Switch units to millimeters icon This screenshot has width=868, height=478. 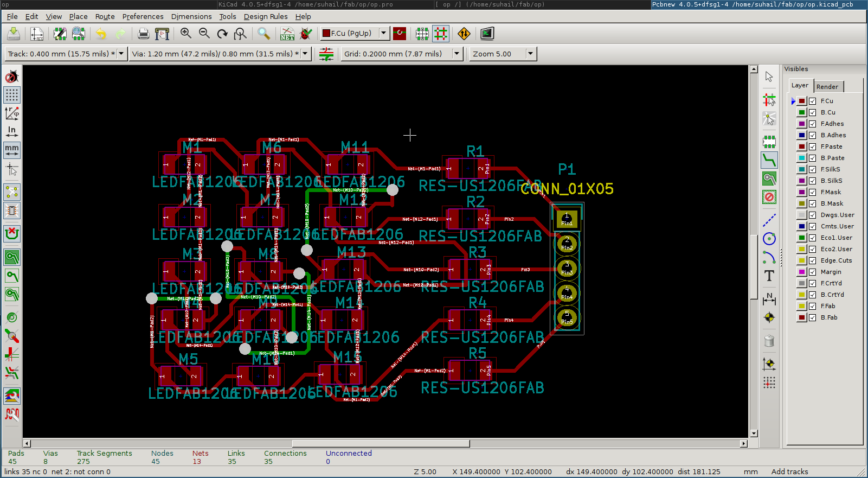(x=12, y=150)
